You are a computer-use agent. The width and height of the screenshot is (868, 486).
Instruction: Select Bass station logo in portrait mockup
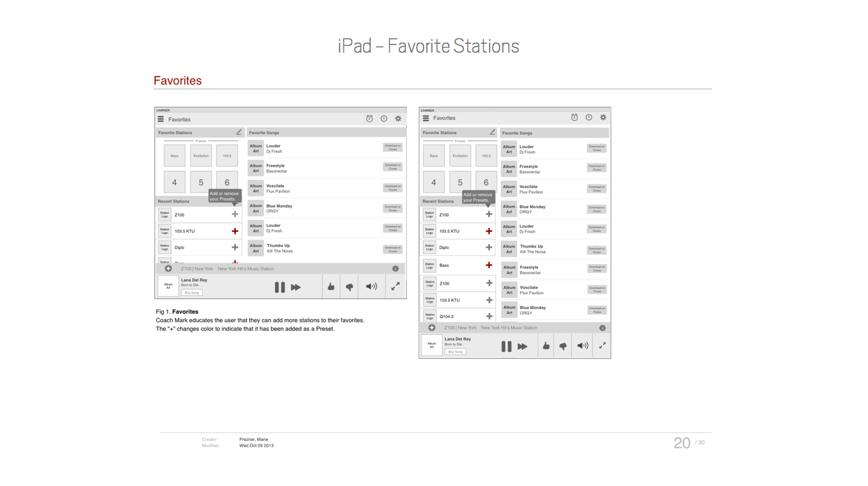point(429,265)
